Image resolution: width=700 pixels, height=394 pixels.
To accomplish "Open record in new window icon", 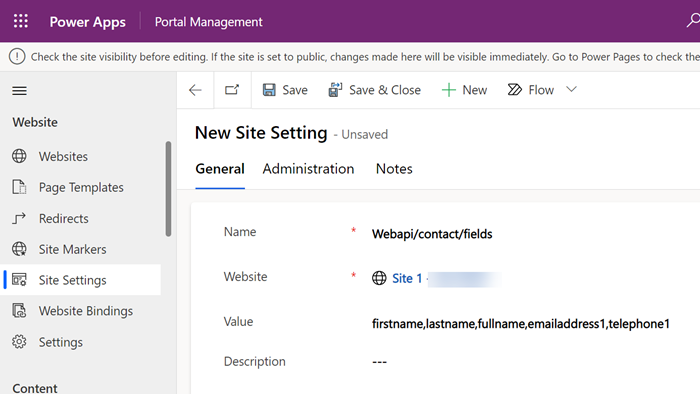I will (232, 90).
